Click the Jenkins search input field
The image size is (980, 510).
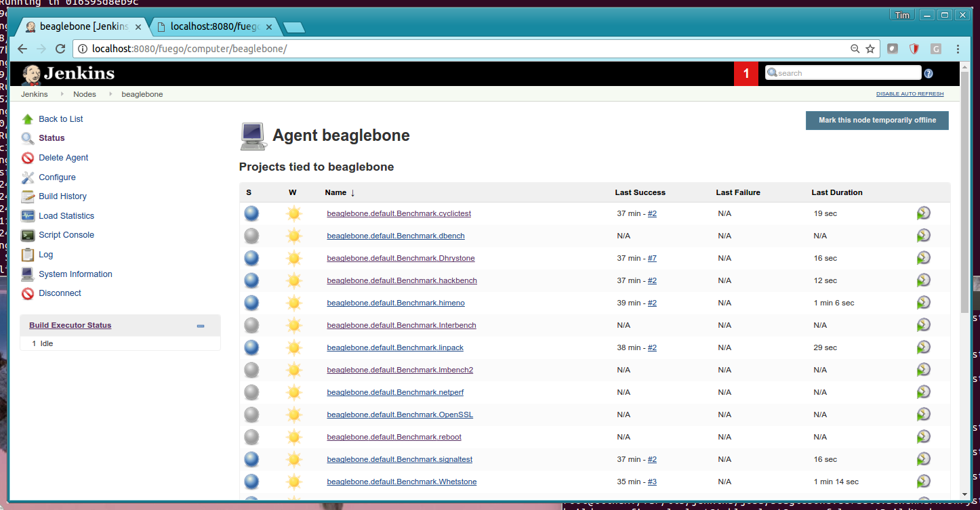click(x=843, y=73)
